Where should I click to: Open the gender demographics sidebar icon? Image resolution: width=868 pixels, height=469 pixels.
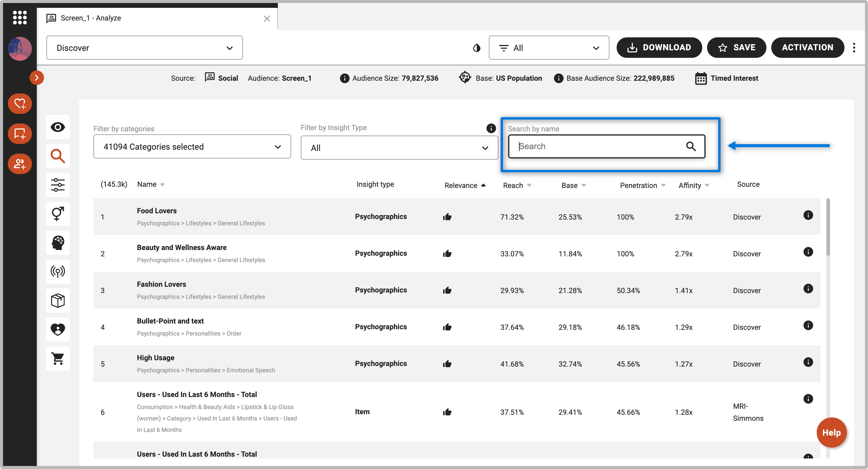58,214
